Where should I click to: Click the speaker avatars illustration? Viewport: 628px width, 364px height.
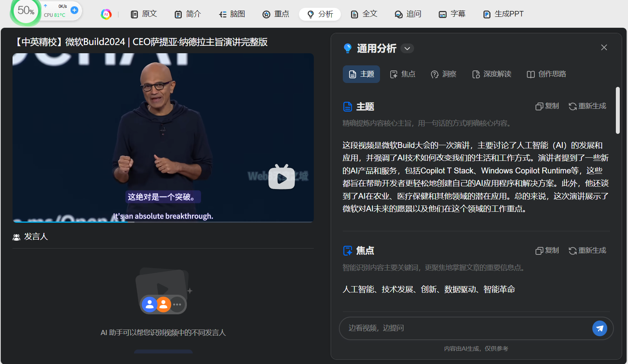pyautogui.click(x=163, y=291)
